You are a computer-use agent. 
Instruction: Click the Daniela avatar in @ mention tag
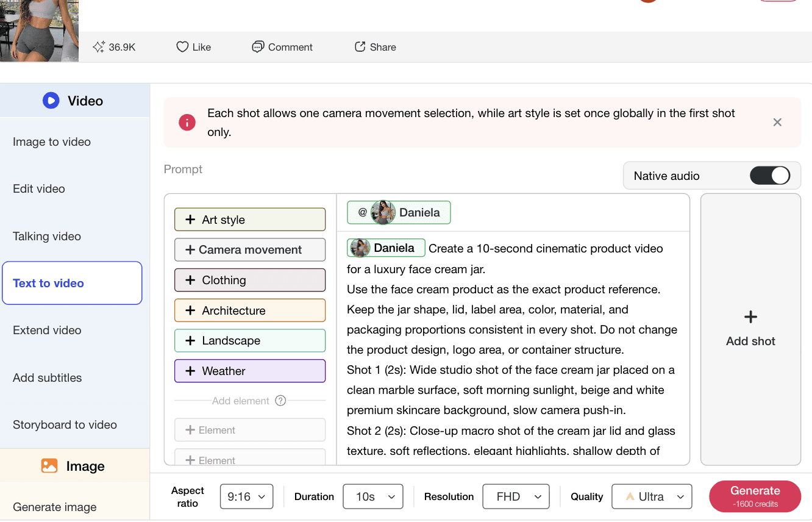[383, 212]
